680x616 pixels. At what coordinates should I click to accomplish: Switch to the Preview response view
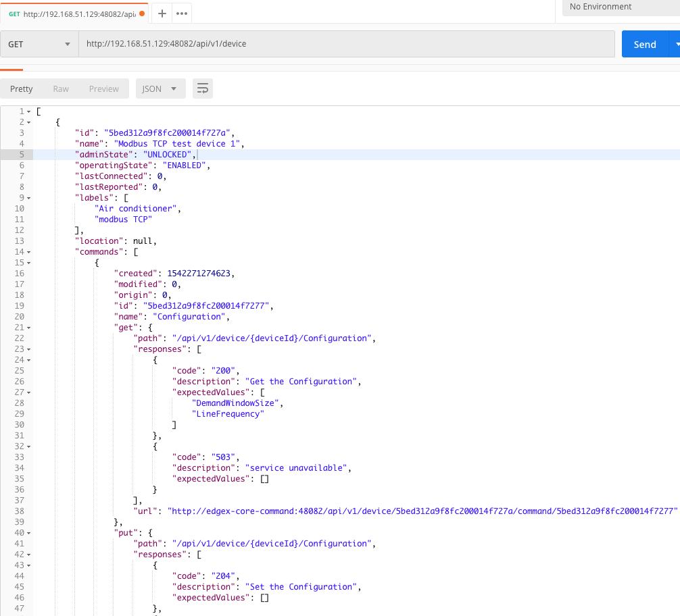103,88
